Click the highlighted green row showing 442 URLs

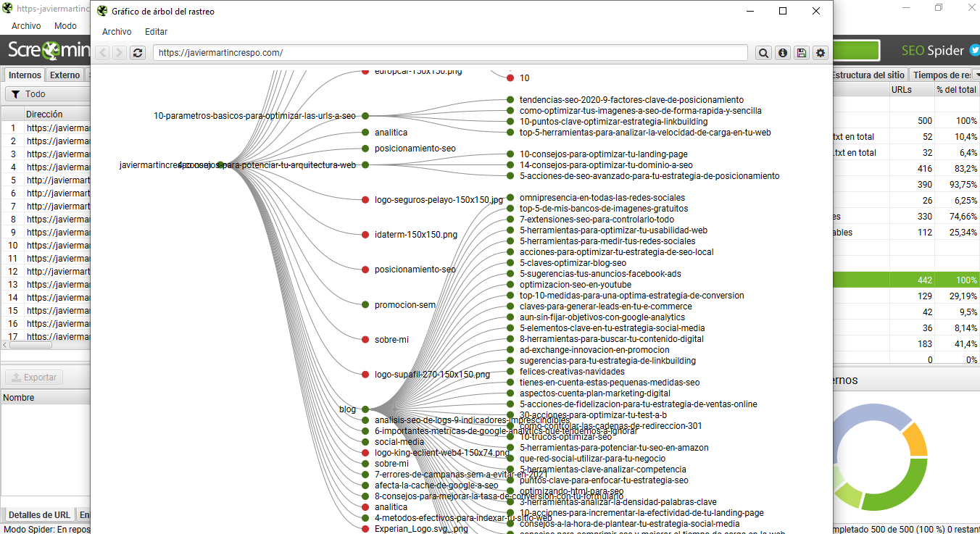pos(906,280)
